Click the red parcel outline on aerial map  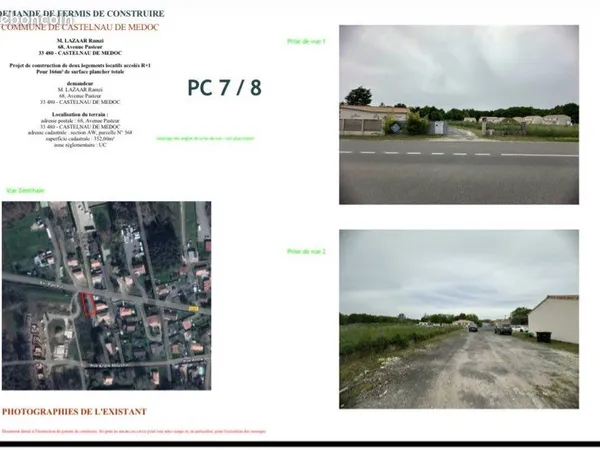click(88, 304)
